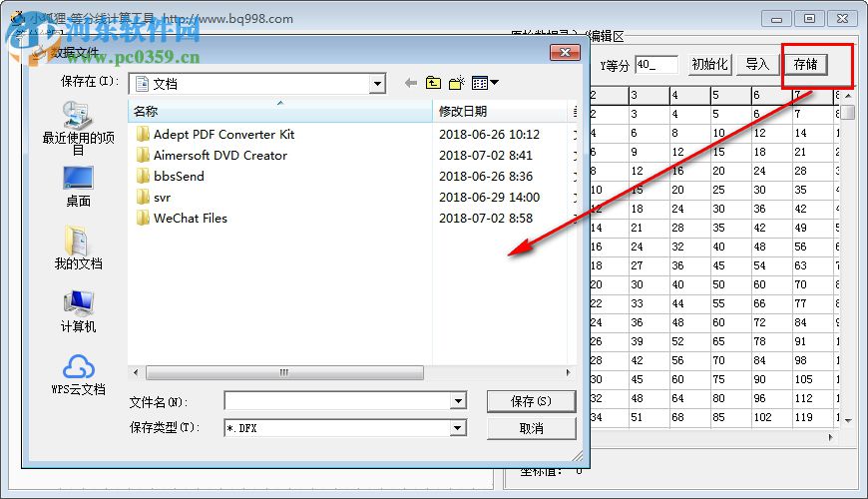The image size is (868, 499).
Task: Click the 存储 button in main window
Action: (x=805, y=64)
